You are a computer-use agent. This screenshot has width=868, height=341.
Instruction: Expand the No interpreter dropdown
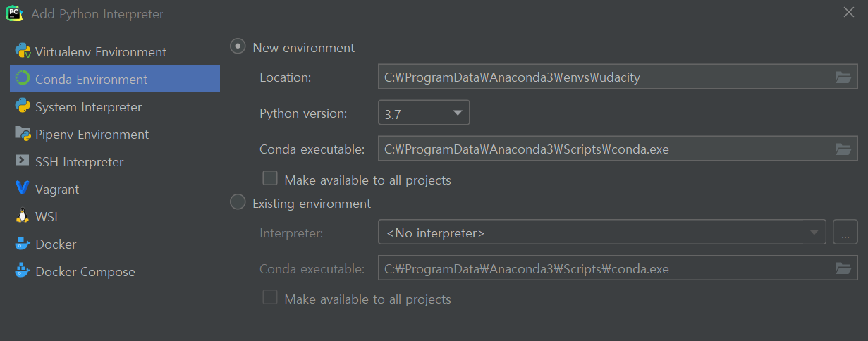click(x=601, y=232)
